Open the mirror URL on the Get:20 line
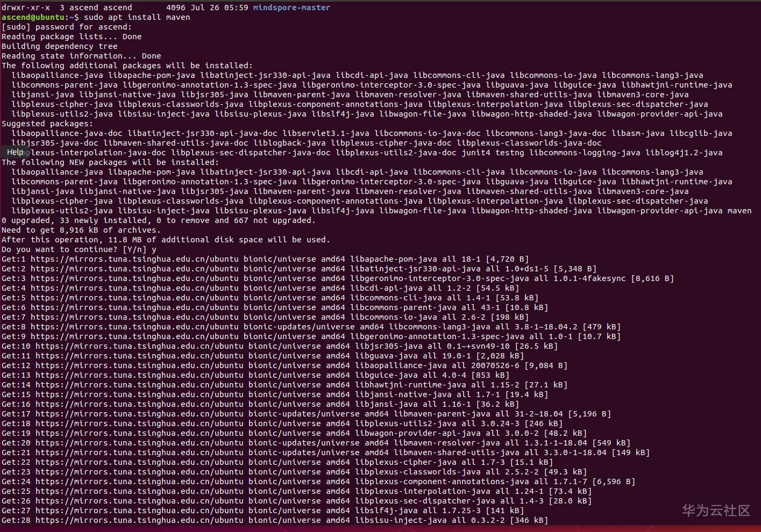This screenshot has height=532, width=761. 139,443
